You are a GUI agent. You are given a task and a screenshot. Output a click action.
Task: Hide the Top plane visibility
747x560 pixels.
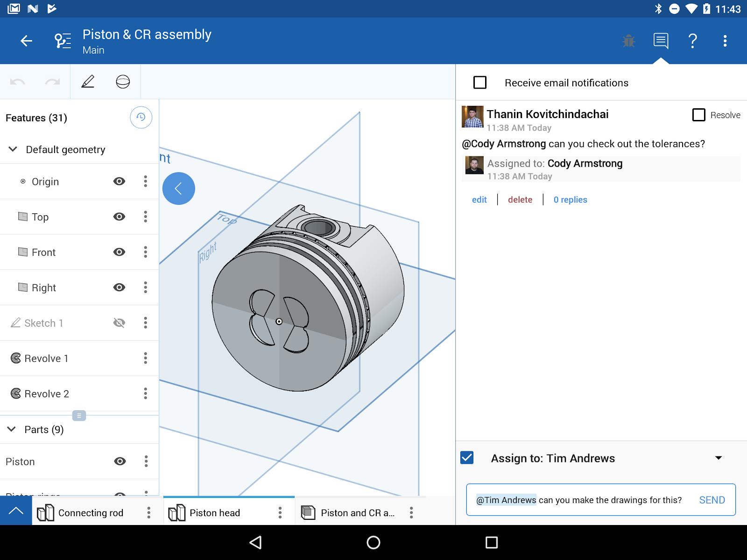coord(120,217)
